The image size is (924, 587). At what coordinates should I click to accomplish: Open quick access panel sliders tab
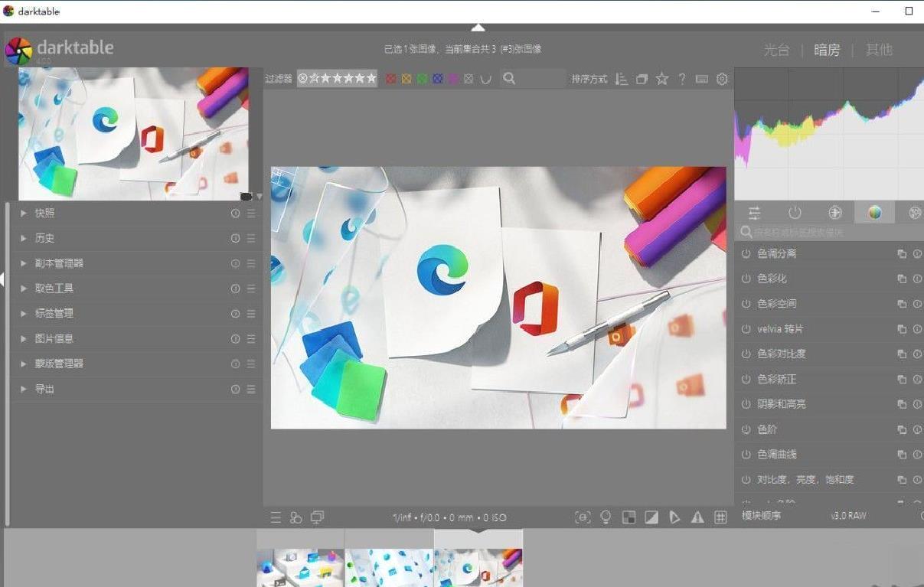pos(755,213)
